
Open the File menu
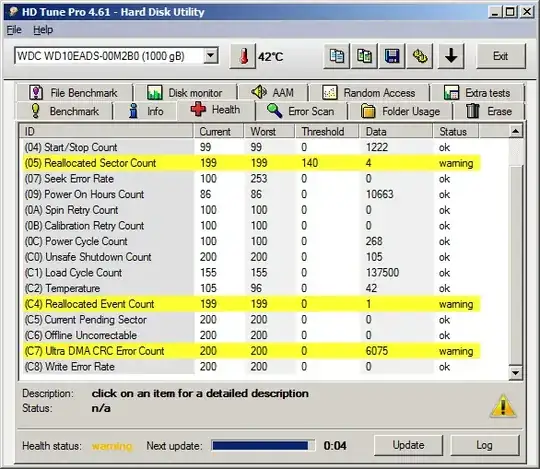(x=14, y=30)
